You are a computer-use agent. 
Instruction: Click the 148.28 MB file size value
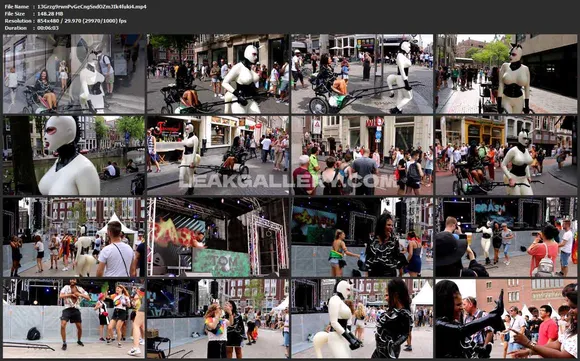coord(50,14)
